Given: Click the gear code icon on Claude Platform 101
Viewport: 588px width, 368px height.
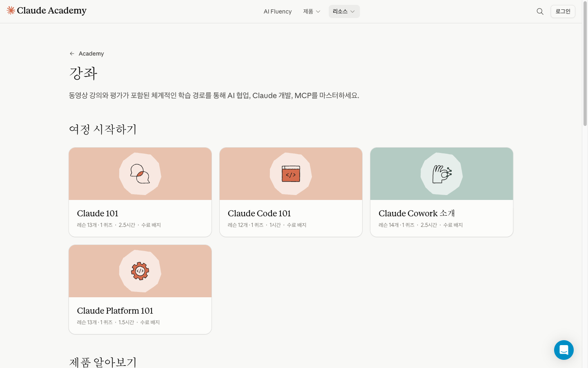Looking at the screenshot, I should (140, 271).
